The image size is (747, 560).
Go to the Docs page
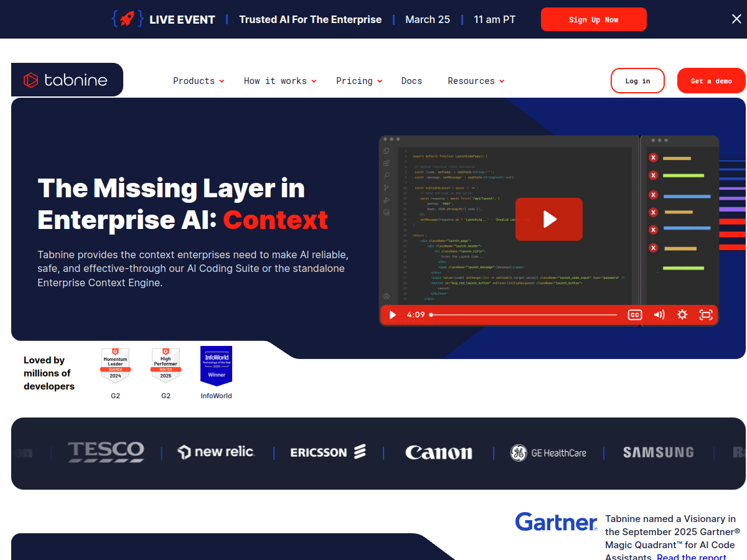[411, 81]
